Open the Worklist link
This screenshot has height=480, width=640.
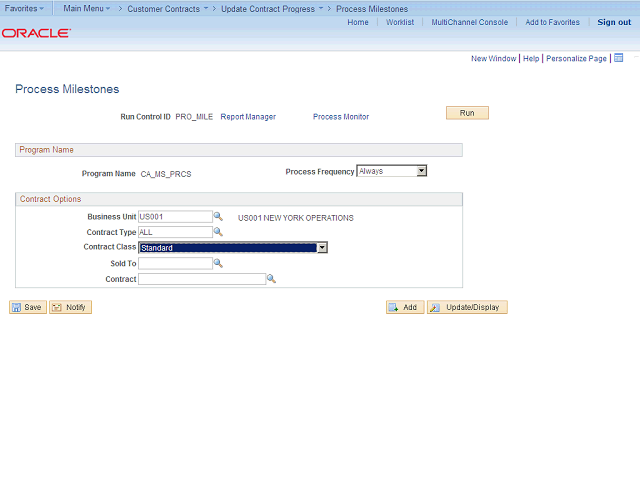400,22
